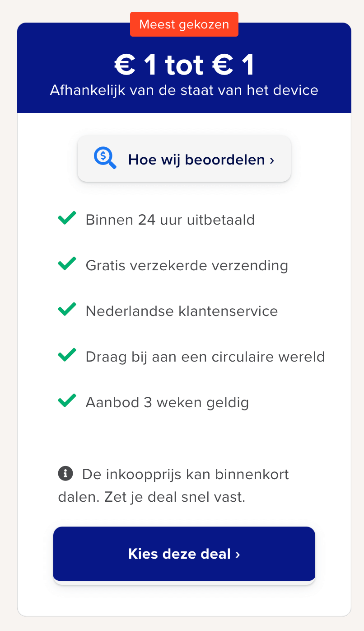
Task: Click the blue magnifying glass dollar icon
Action: click(104, 158)
